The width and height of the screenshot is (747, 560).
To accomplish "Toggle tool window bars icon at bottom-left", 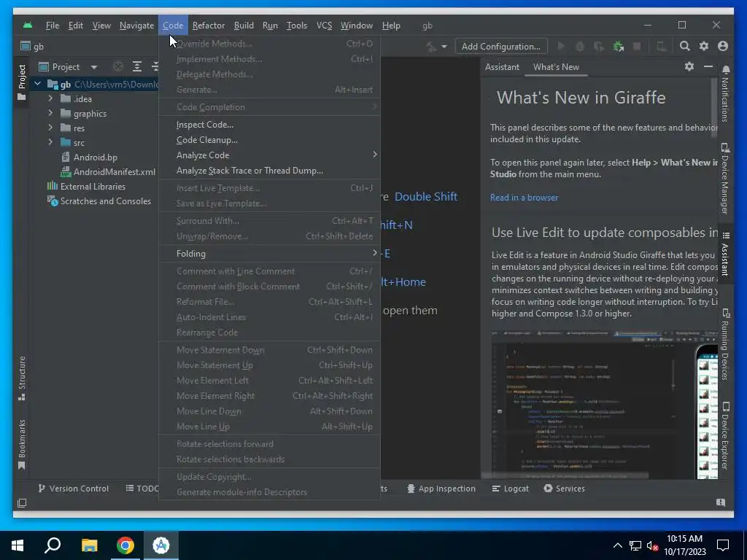I will pos(22,503).
